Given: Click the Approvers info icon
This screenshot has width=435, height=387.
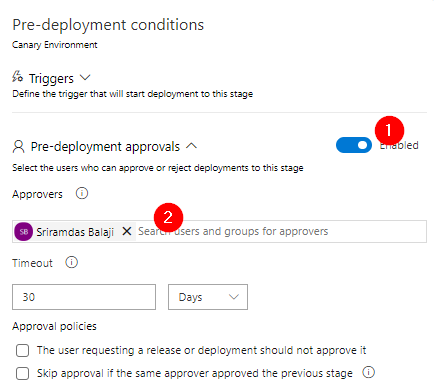Looking at the screenshot, I should (82, 193).
